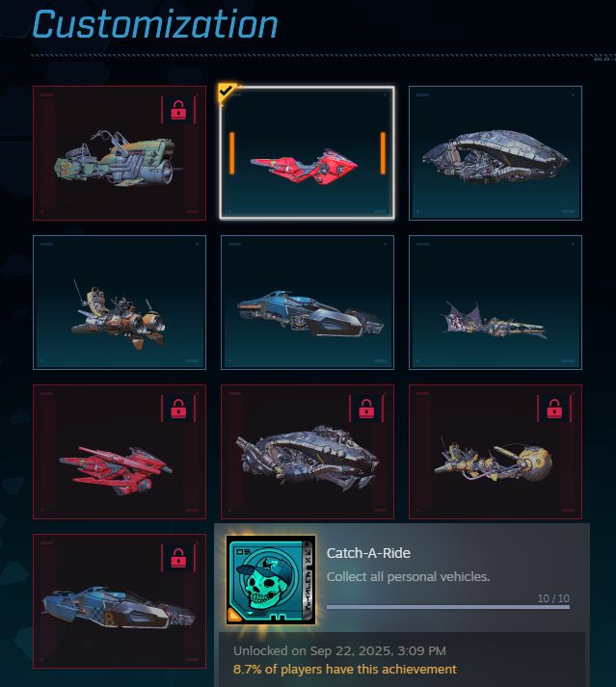Click lock icon on blue racer vehicle

[x=178, y=558]
